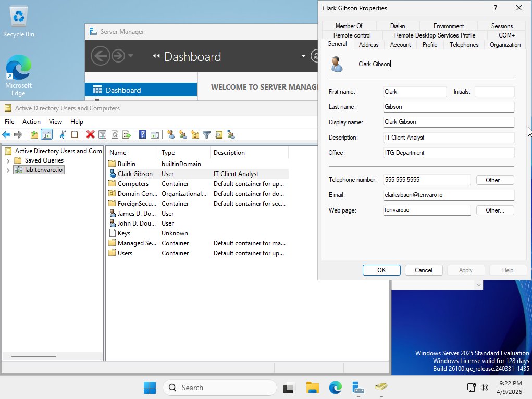Click Cancel in Properties dialog

424,270
